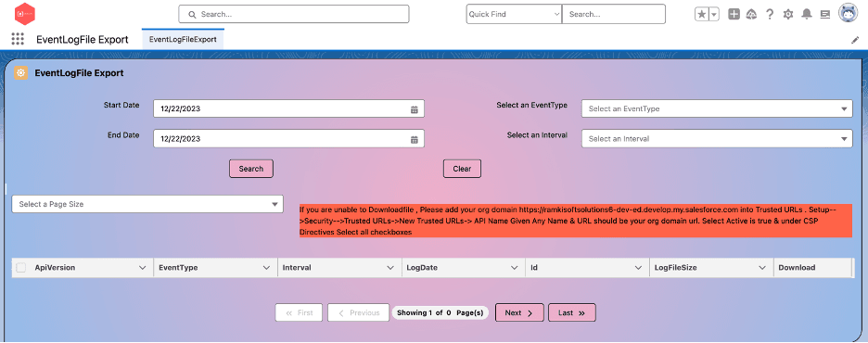Click the EventType column header text
This screenshot has height=343, width=868.
pos(178,268)
